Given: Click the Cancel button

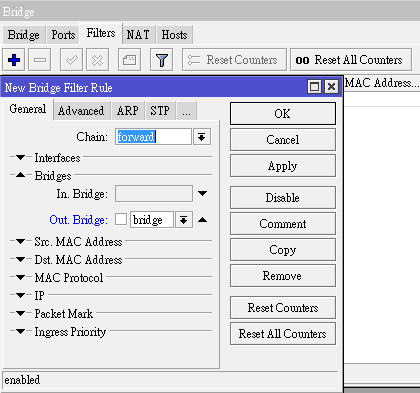Looking at the screenshot, I should [x=283, y=140].
